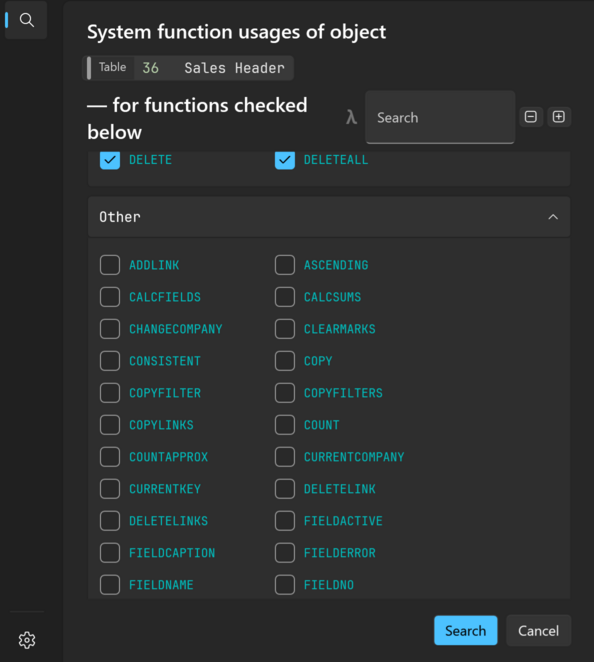Uncheck the DELETEALL checkbox
The width and height of the screenshot is (594, 662).
coord(285,160)
